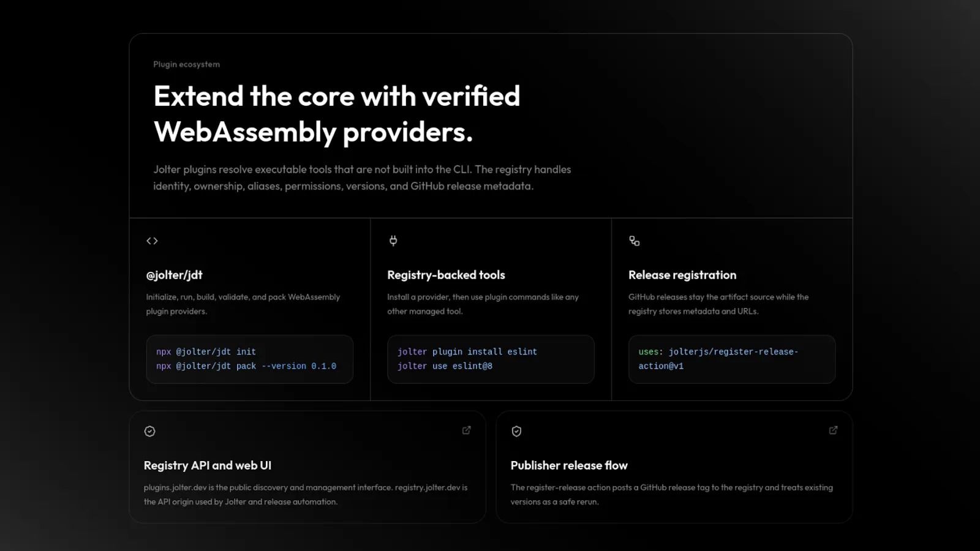This screenshot has width=980, height=551.
Task: Select the register-release-action code snippet
Action: point(732,359)
